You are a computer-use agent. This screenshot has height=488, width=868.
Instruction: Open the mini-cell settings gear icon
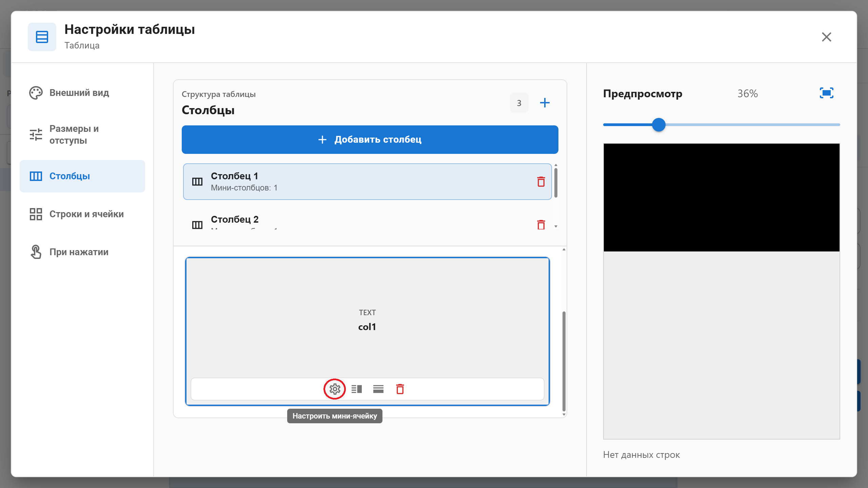[x=335, y=389]
